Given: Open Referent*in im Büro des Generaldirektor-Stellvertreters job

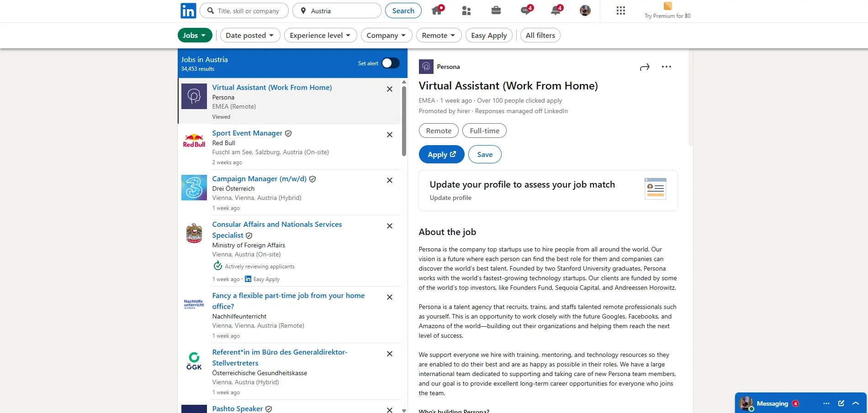Looking at the screenshot, I should (280, 357).
